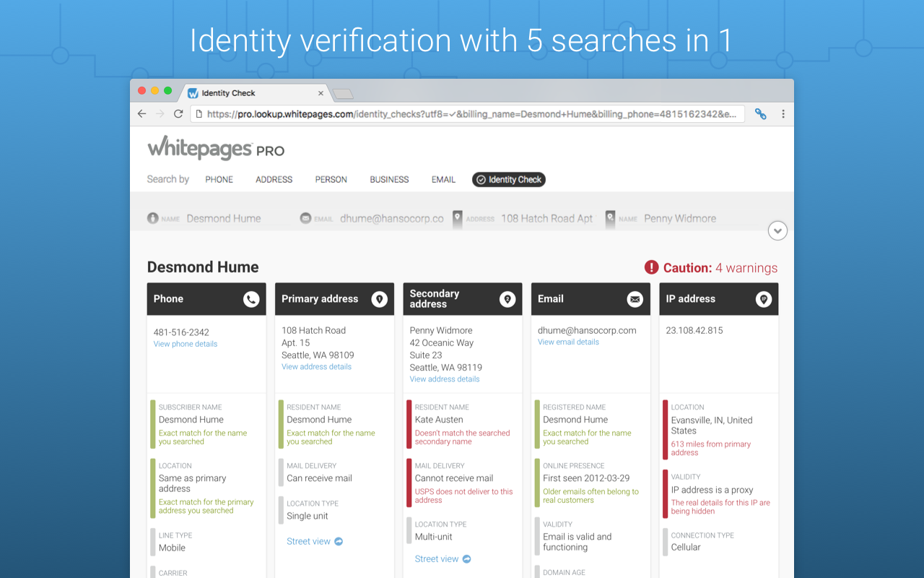Click the page document icon in the address bar
Viewport: 924px width, 578px height.
tap(199, 114)
